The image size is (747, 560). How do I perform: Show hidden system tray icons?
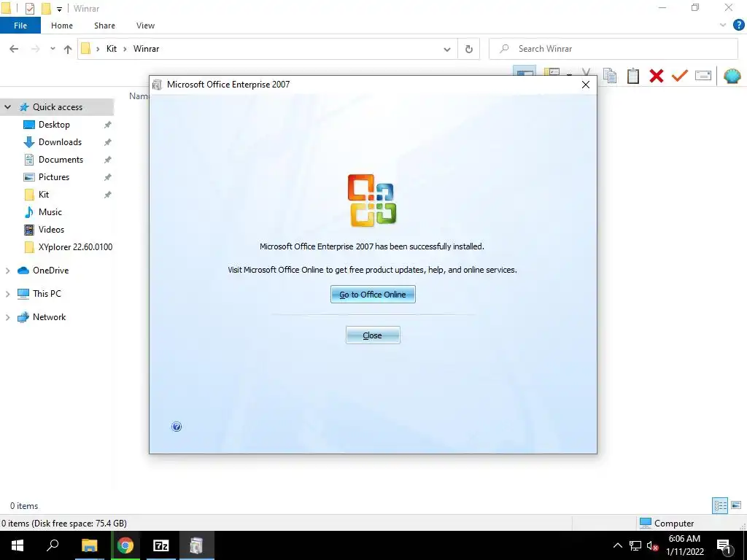617,545
